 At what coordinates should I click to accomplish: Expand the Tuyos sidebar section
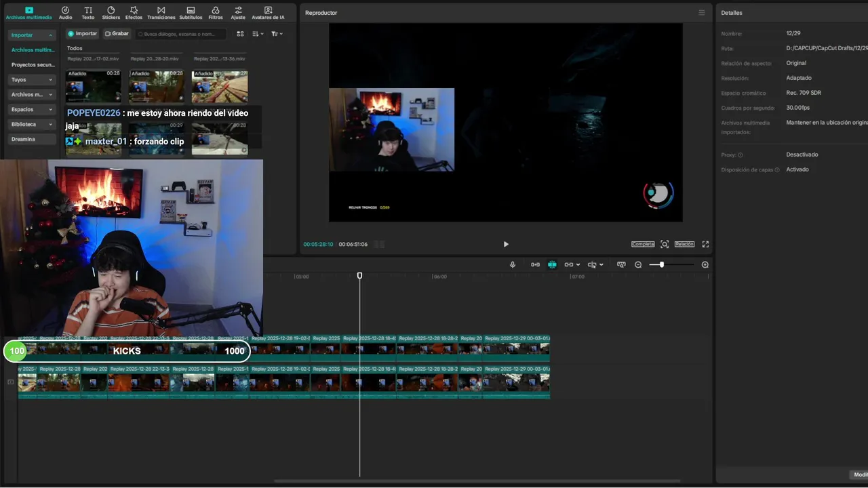click(x=32, y=80)
